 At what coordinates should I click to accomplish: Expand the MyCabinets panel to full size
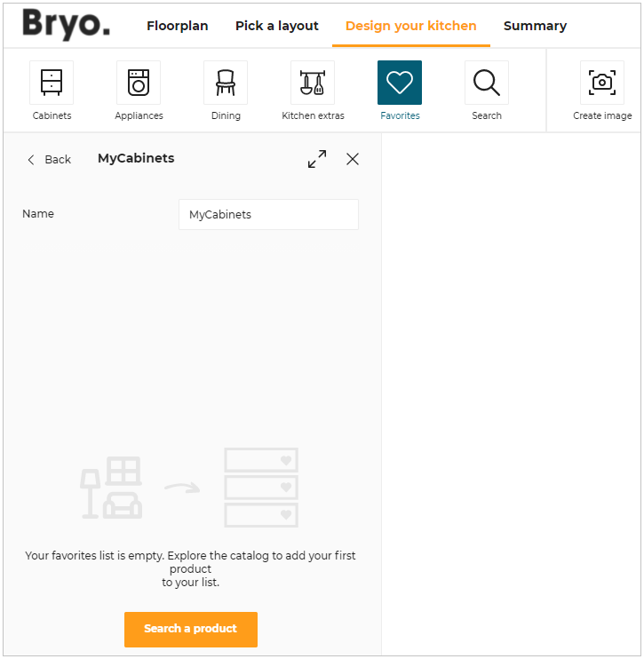point(317,159)
